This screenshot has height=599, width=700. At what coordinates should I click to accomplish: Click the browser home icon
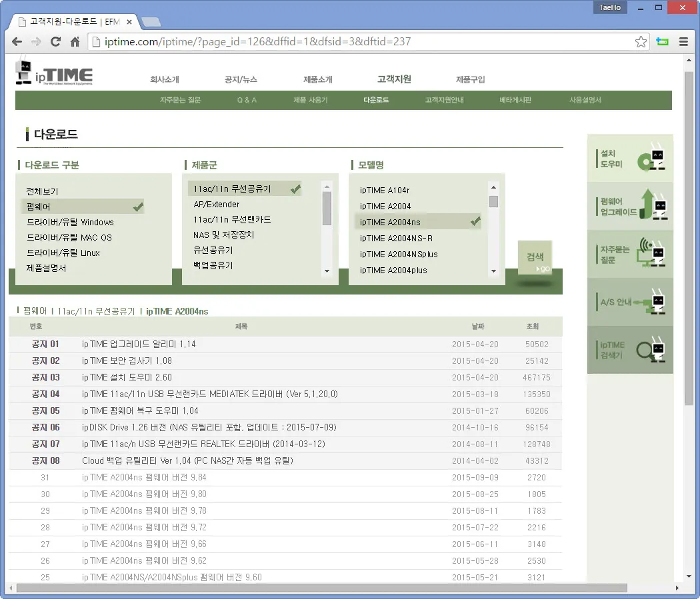click(x=75, y=41)
